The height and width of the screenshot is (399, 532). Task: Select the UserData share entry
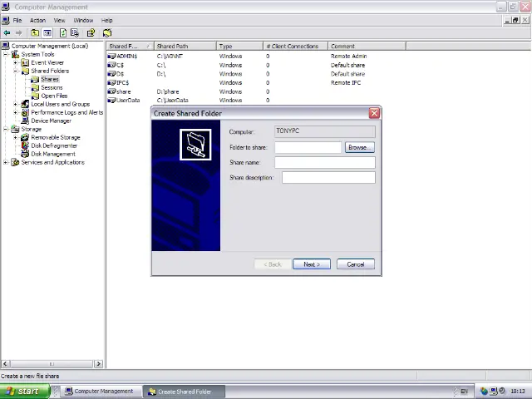(127, 101)
